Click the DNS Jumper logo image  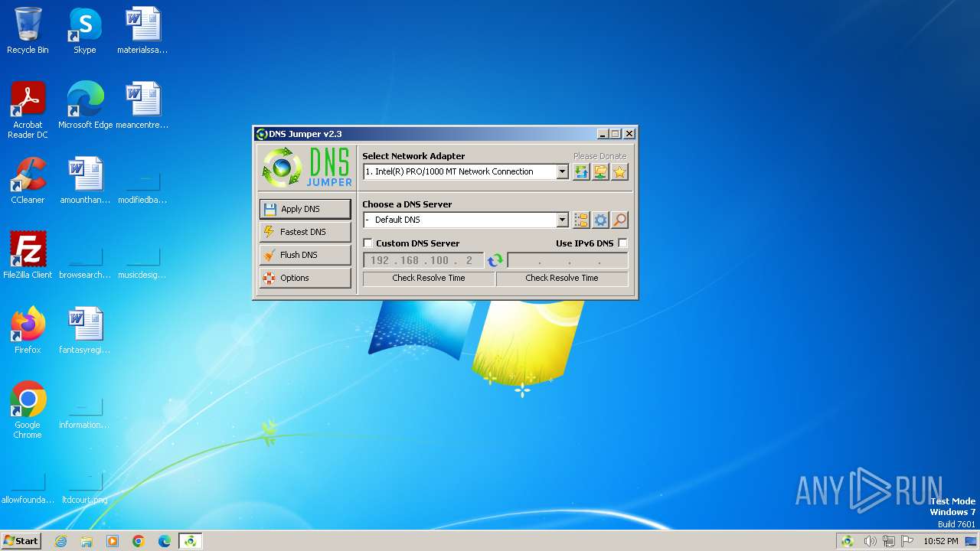click(x=307, y=168)
